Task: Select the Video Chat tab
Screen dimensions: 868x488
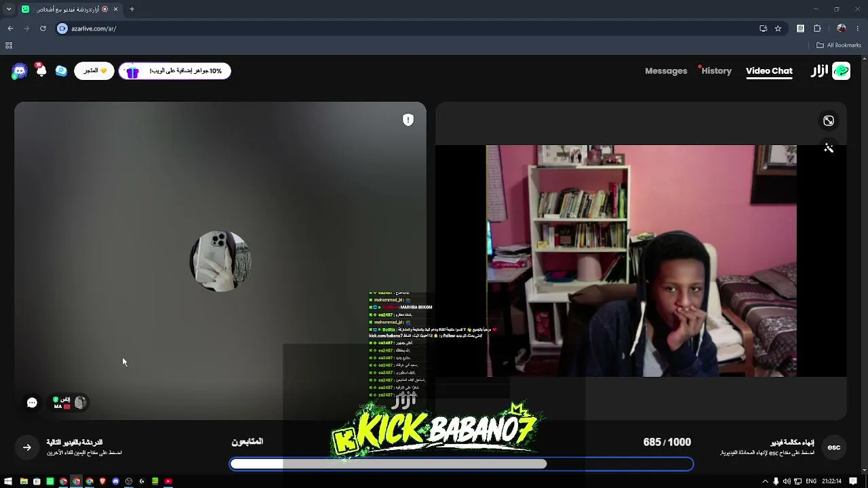Action: pos(769,70)
